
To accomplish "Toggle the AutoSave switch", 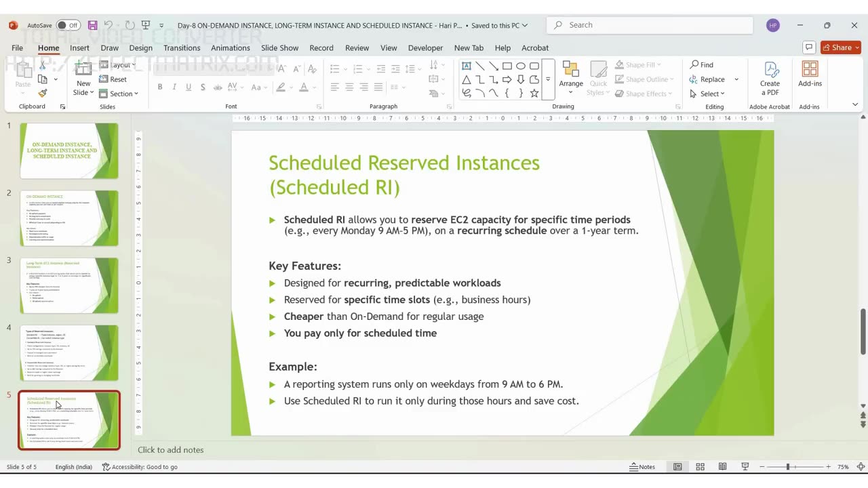I will [68, 25].
